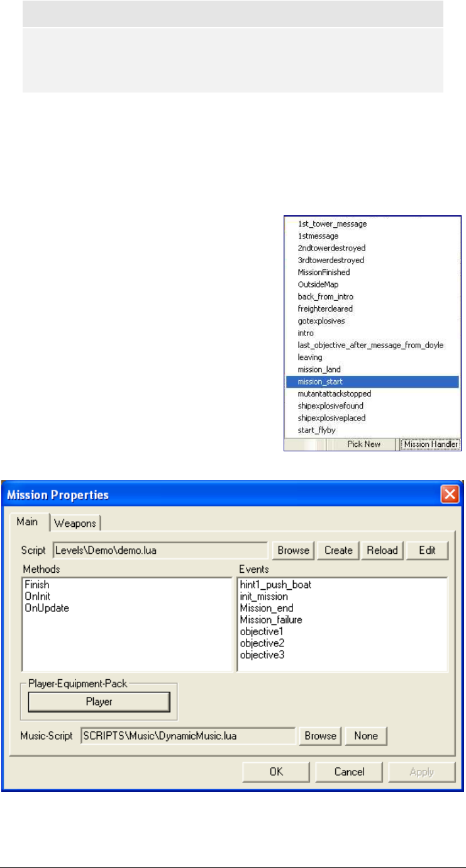The image size is (466, 868).
Task: Select Mission_end event
Action: pyautogui.click(x=267, y=608)
